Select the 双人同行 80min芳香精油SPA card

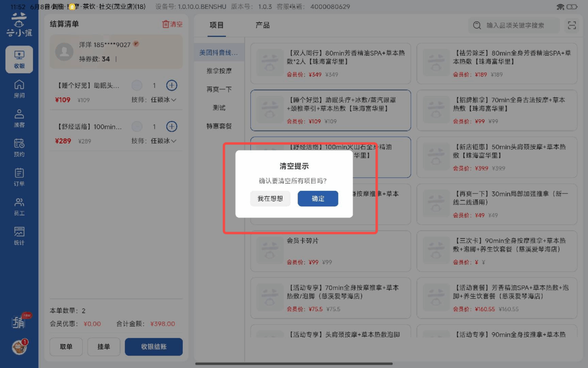click(330, 63)
